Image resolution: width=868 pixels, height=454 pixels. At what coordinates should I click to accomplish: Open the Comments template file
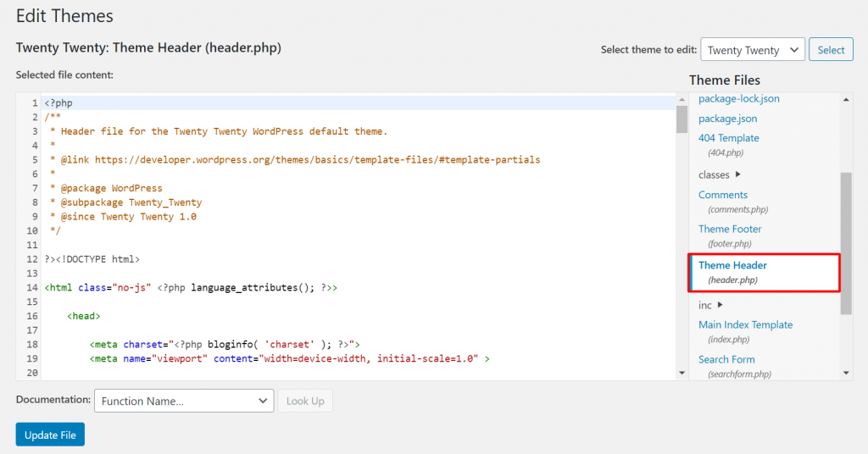(722, 195)
